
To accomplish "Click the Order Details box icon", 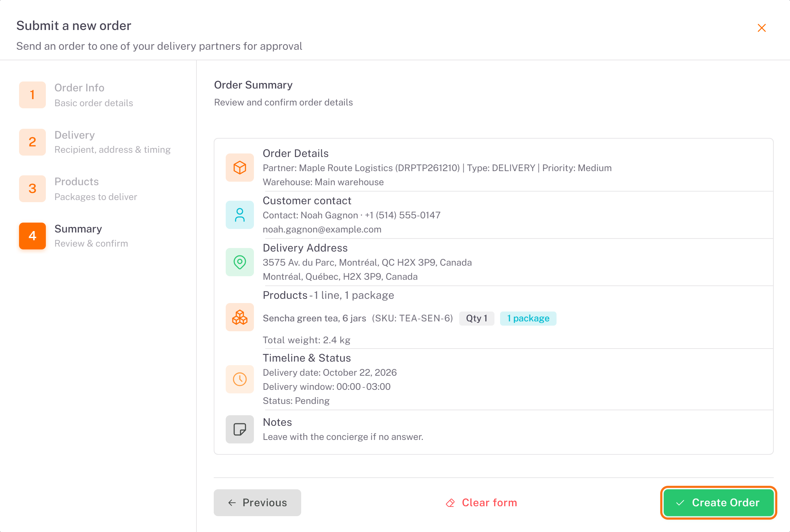I will tap(240, 168).
